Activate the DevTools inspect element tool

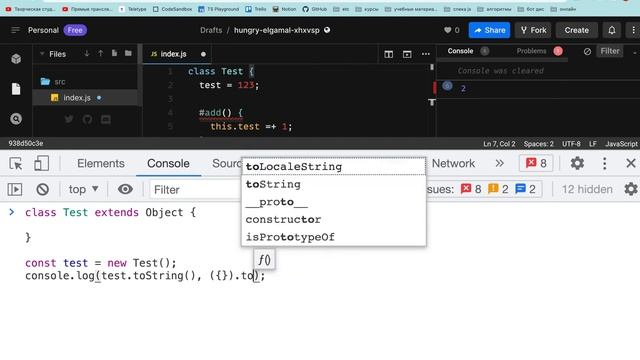[x=16, y=164]
